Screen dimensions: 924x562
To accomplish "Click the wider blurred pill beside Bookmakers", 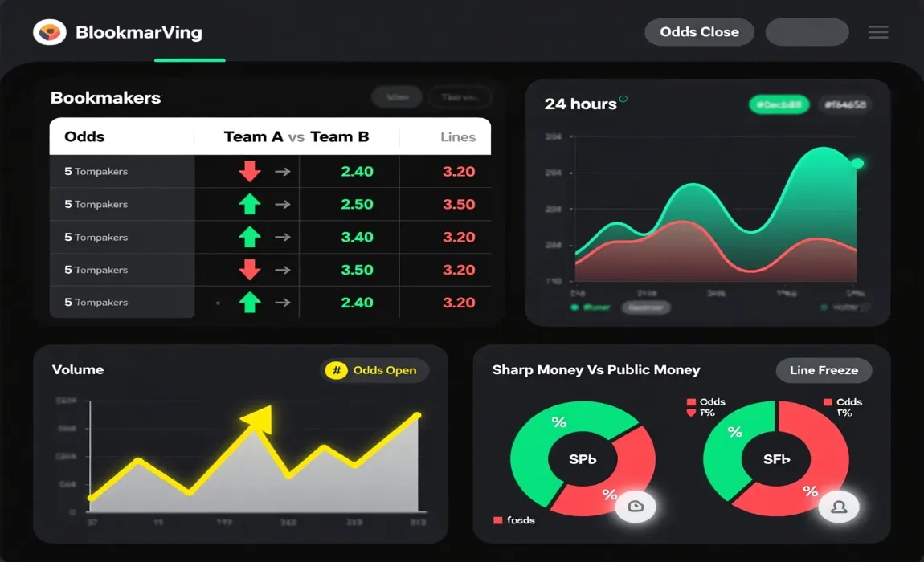I will pos(460,97).
